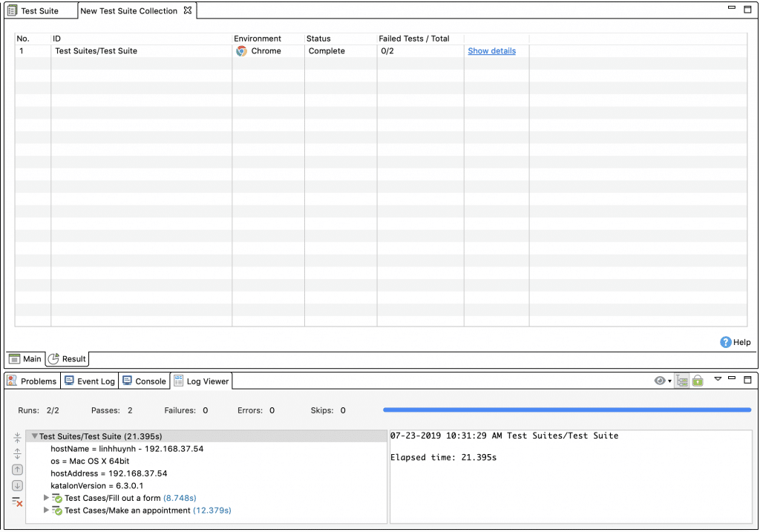Click the Failures: 0 counter
The height and width of the screenshot is (532, 760).
pos(186,410)
